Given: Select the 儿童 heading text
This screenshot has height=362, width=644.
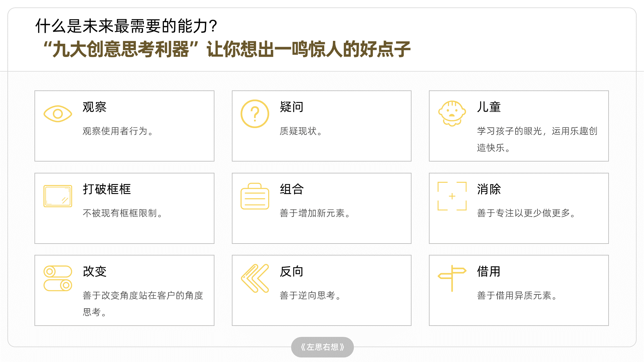Looking at the screenshot, I should point(489,107).
